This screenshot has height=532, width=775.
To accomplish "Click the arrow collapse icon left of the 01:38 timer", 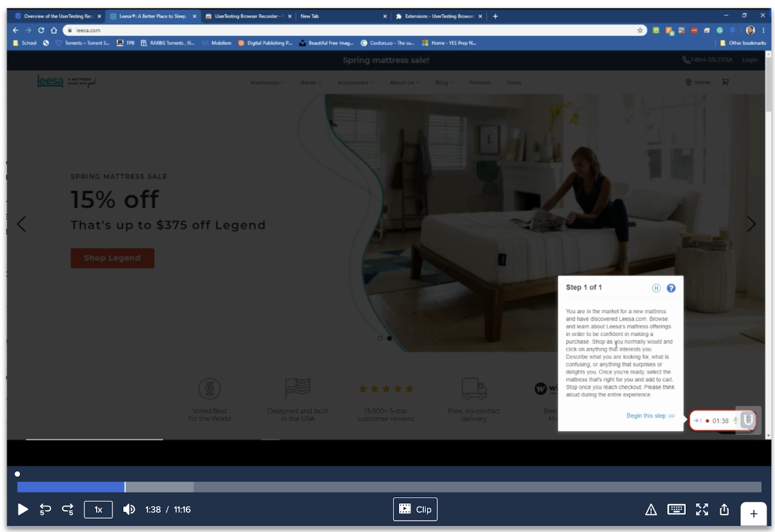I will [697, 421].
